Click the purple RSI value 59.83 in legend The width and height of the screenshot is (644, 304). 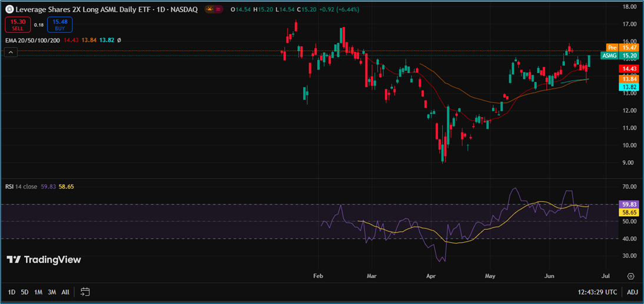click(x=48, y=187)
